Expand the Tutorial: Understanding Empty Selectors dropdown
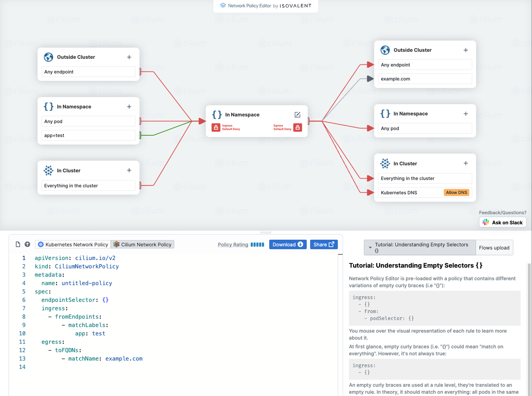Image resolution: width=532 pixels, height=396 pixels. [x=420, y=247]
